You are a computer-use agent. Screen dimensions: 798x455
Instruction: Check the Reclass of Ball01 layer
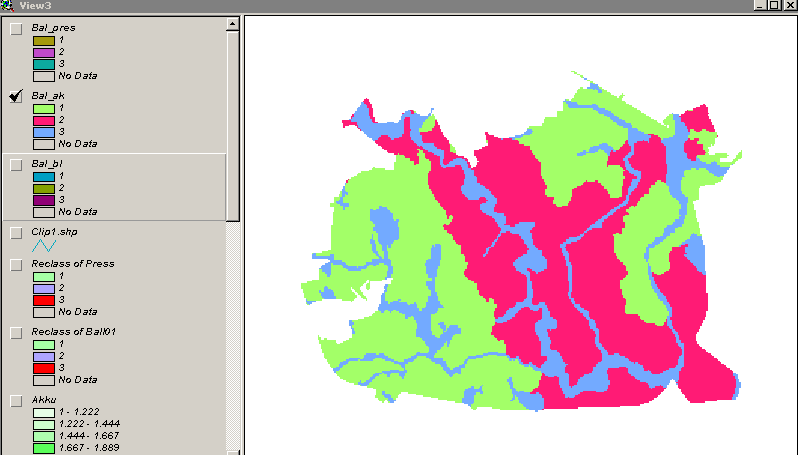[16, 333]
